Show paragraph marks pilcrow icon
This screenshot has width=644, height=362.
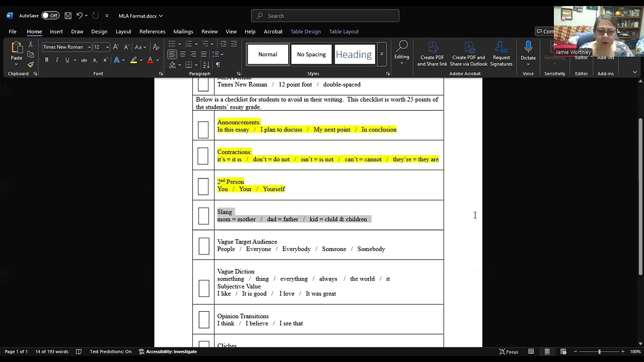tap(218, 65)
